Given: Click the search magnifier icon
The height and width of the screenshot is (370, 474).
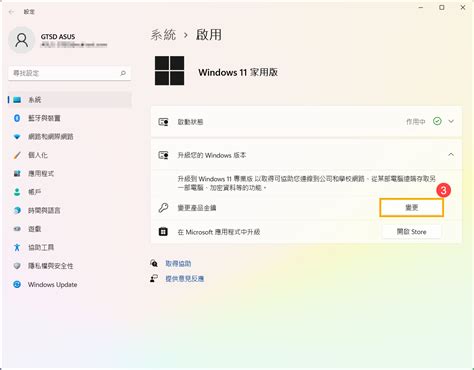Looking at the screenshot, I should coord(123,73).
